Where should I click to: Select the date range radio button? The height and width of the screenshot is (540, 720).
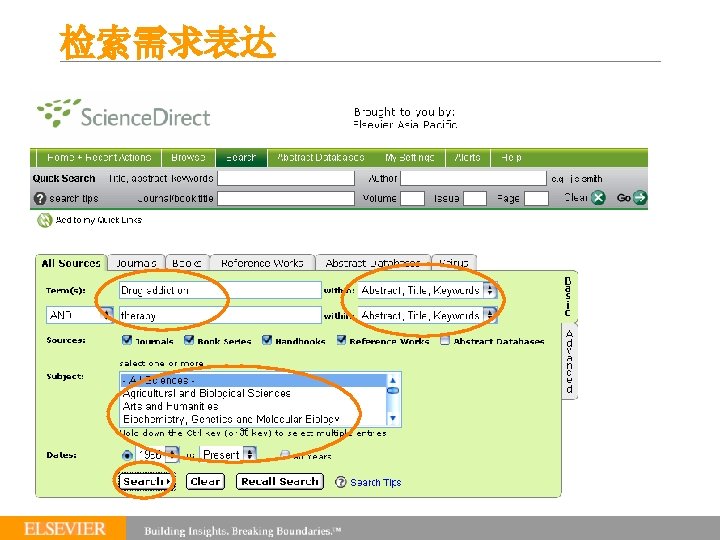pos(127,455)
